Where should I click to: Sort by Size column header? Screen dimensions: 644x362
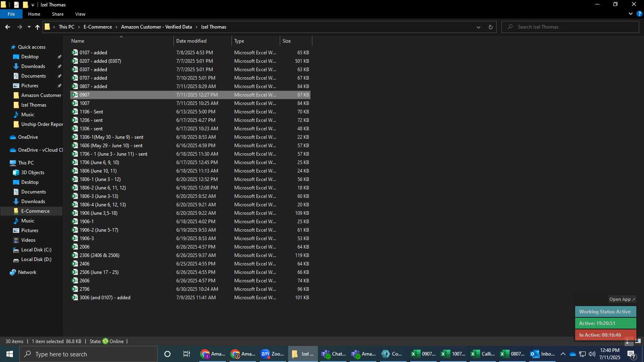click(x=296, y=41)
